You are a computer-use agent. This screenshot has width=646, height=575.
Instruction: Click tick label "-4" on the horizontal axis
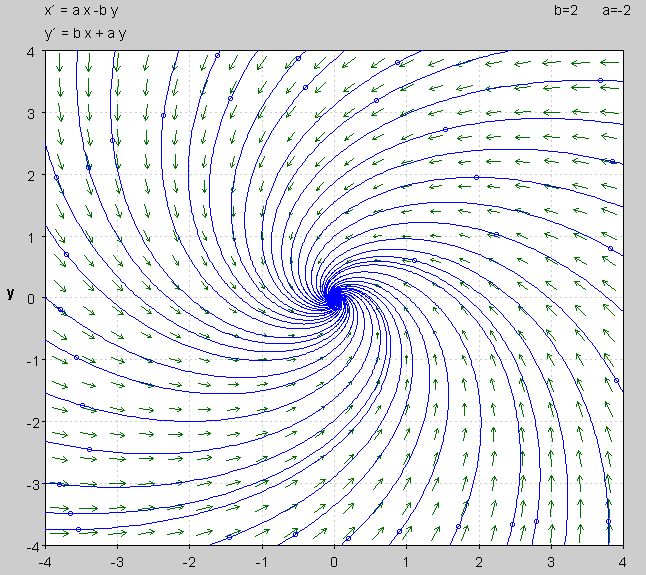45,562
